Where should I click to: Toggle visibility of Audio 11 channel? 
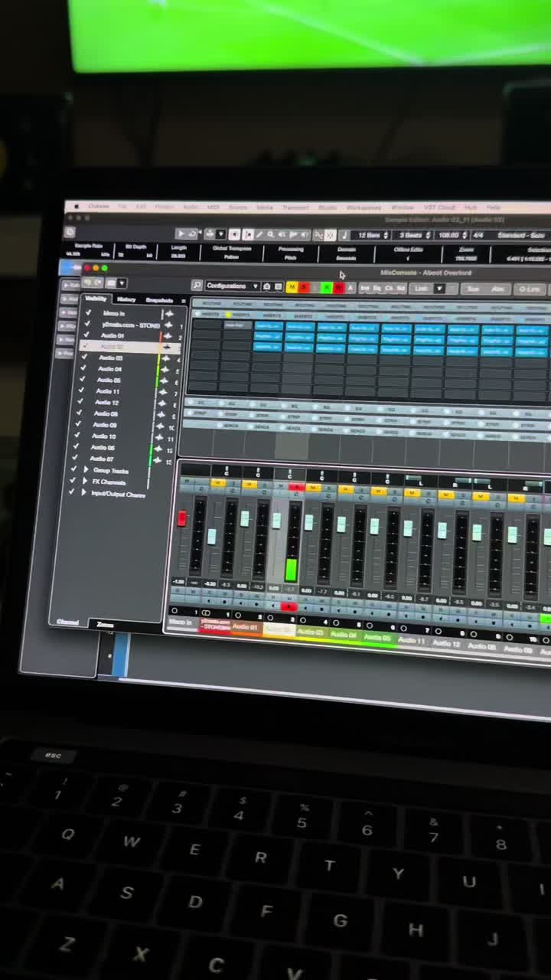[x=80, y=391]
